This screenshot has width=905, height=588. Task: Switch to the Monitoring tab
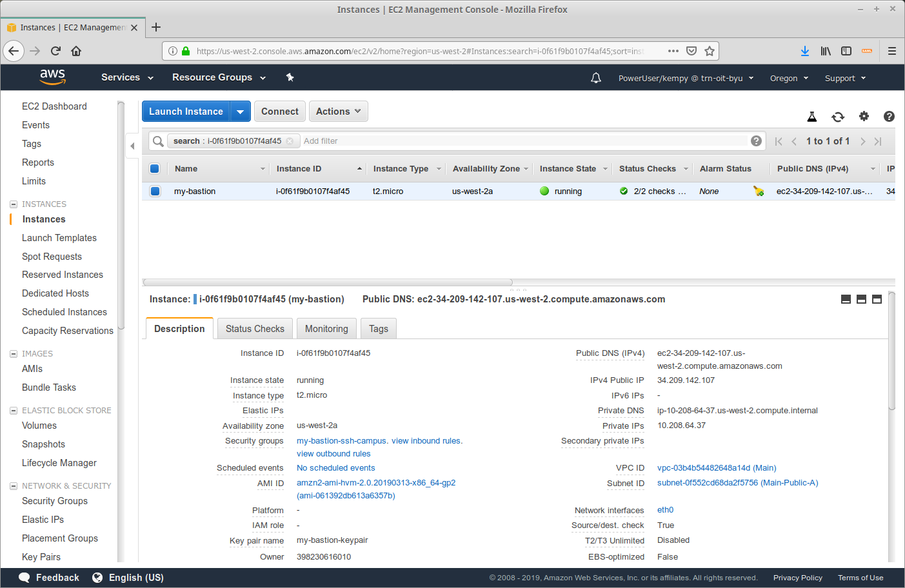[x=326, y=329]
